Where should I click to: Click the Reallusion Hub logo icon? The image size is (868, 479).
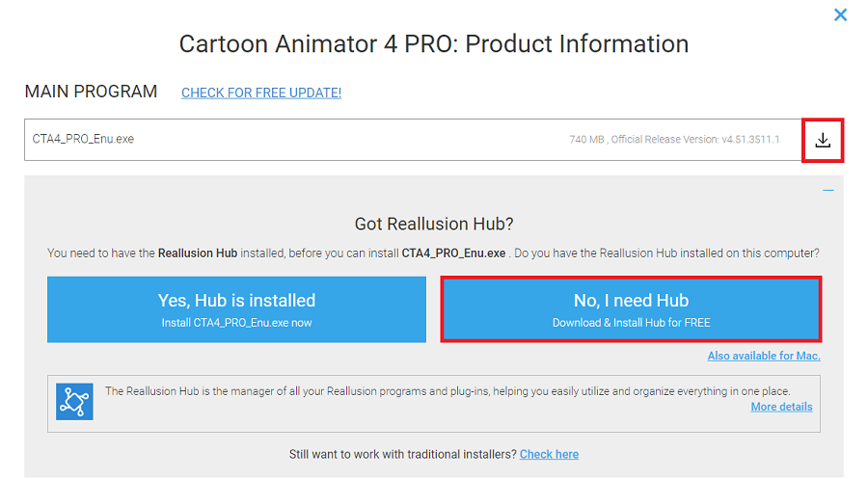point(74,399)
